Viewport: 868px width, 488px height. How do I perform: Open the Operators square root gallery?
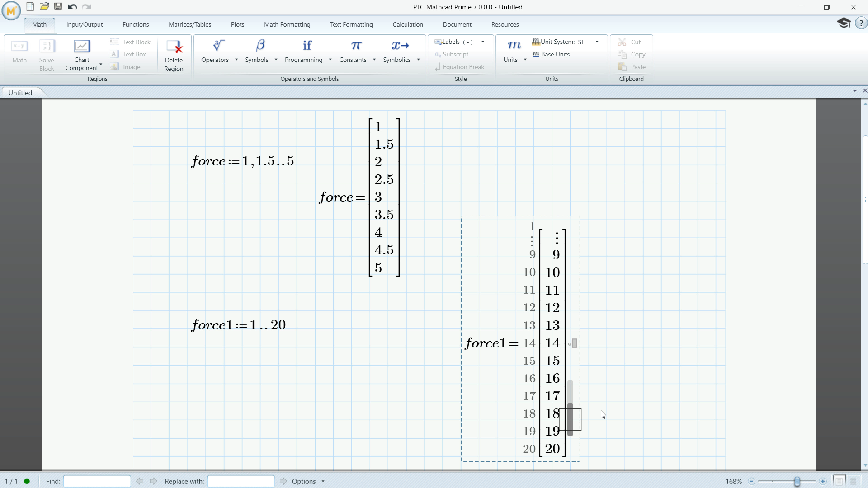(219, 51)
